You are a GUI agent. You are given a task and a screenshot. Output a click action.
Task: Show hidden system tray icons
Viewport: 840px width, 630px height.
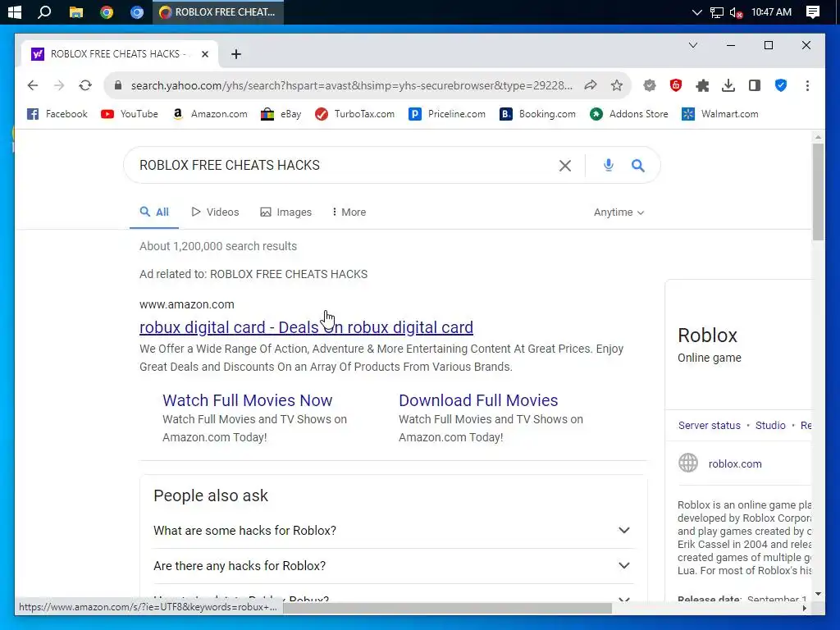tap(696, 11)
